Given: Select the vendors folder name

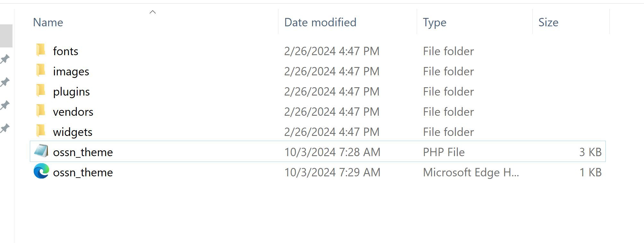Looking at the screenshot, I should pos(73,112).
